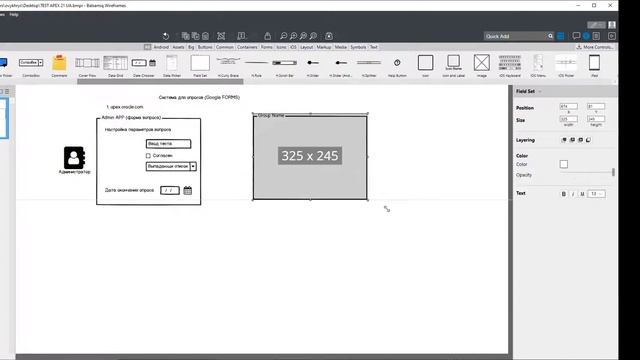The height and width of the screenshot is (360, 640).
Task: Expand the Field Set type dropdown in inspector
Action: click(540, 91)
